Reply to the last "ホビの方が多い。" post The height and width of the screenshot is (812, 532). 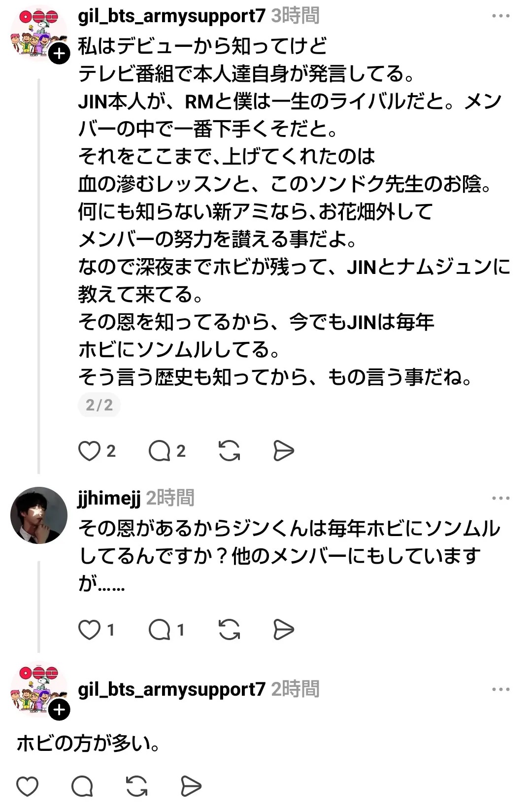click(x=82, y=786)
